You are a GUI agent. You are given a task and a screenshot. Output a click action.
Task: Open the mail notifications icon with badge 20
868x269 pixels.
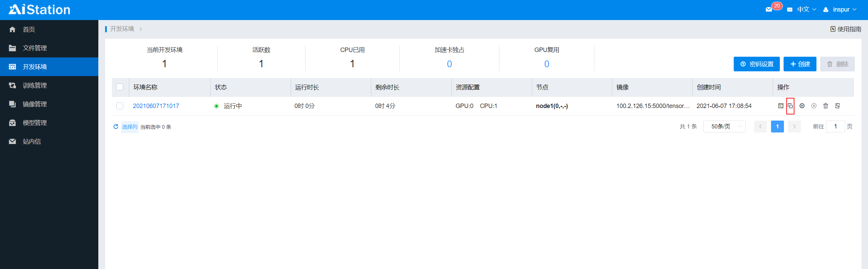click(769, 10)
